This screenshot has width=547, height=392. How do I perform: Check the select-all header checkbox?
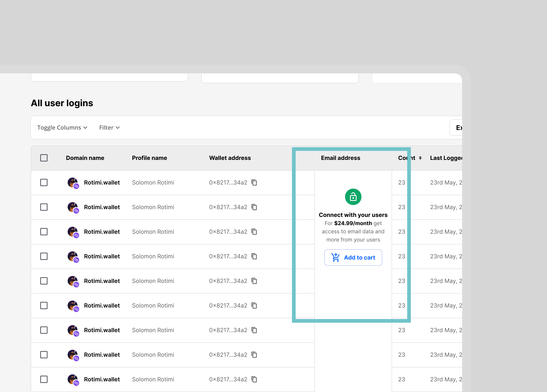44,158
